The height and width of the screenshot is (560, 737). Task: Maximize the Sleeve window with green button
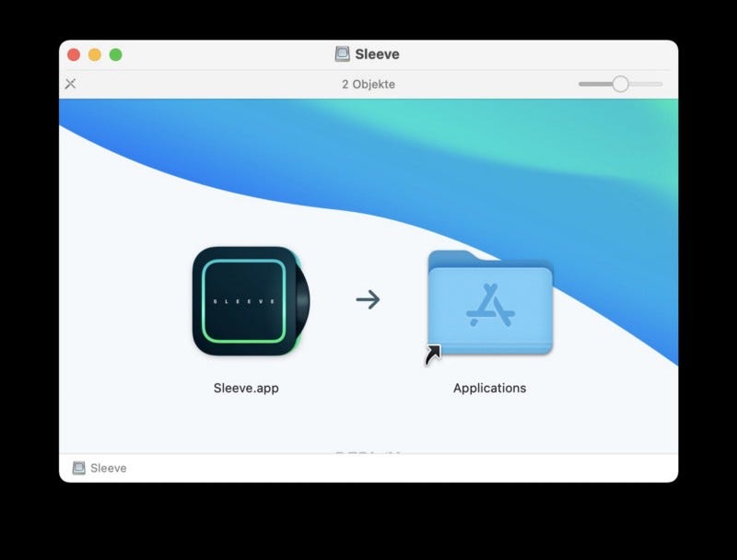tap(116, 55)
